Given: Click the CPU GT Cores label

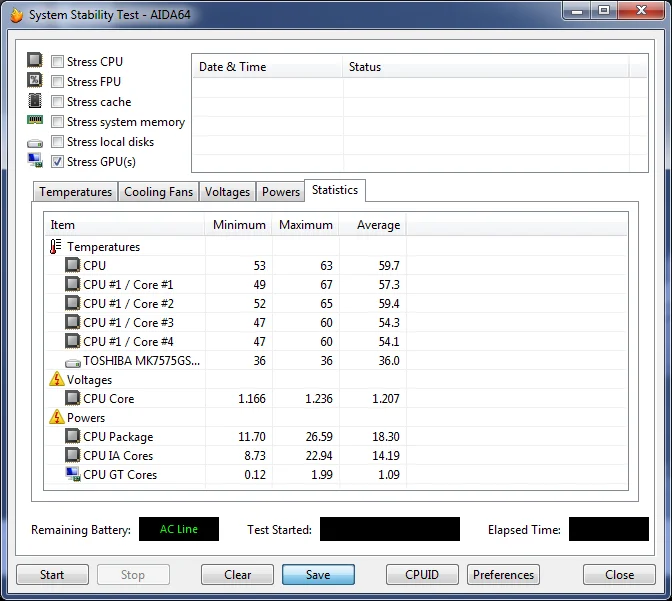Looking at the screenshot, I should tap(120, 475).
